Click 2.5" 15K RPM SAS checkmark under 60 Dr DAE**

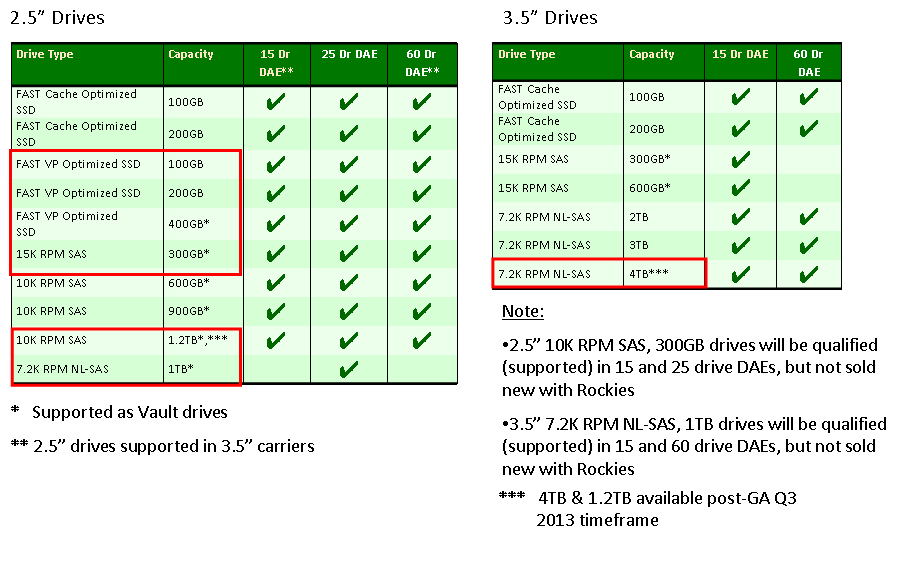422,254
